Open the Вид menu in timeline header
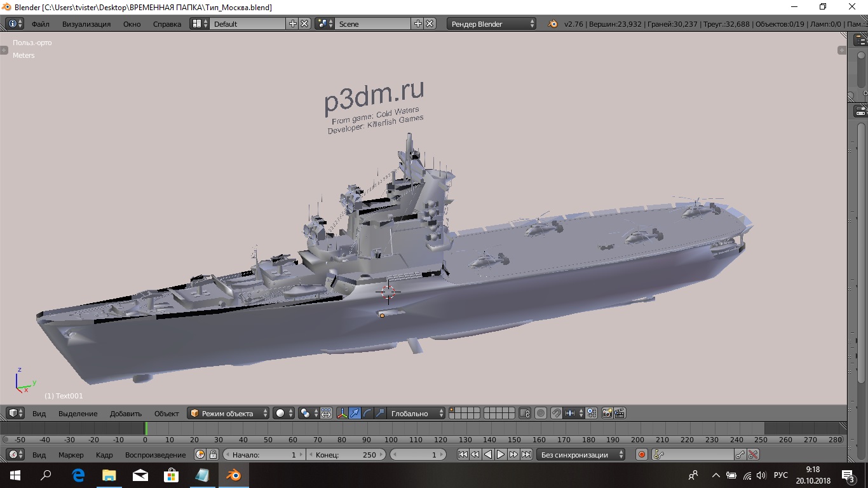Image resolution: width=868 pixels, height=488 pixels. pos(39,455)
